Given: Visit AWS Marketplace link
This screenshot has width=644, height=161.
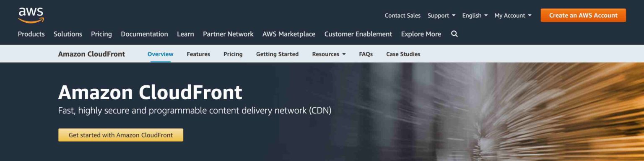Looking at the screenshot, I should click(289, 34).
